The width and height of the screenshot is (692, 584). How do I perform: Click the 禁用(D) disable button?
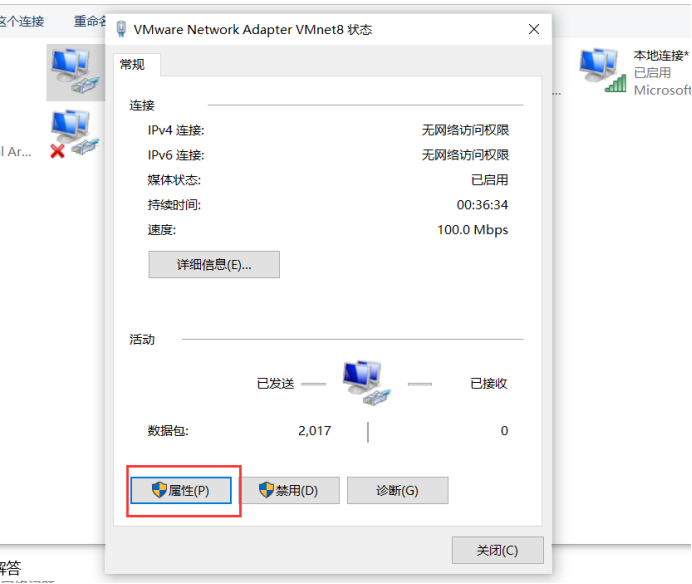point(290,490)
